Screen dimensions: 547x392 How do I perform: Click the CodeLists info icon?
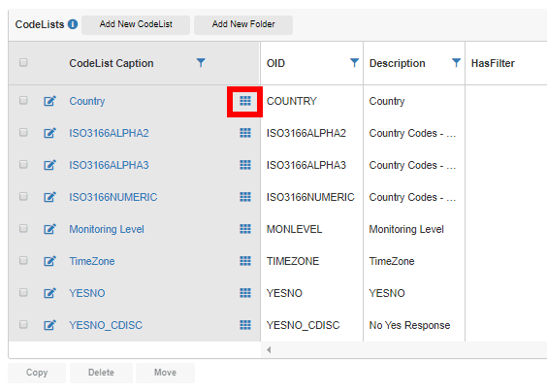tap(73, 24)
